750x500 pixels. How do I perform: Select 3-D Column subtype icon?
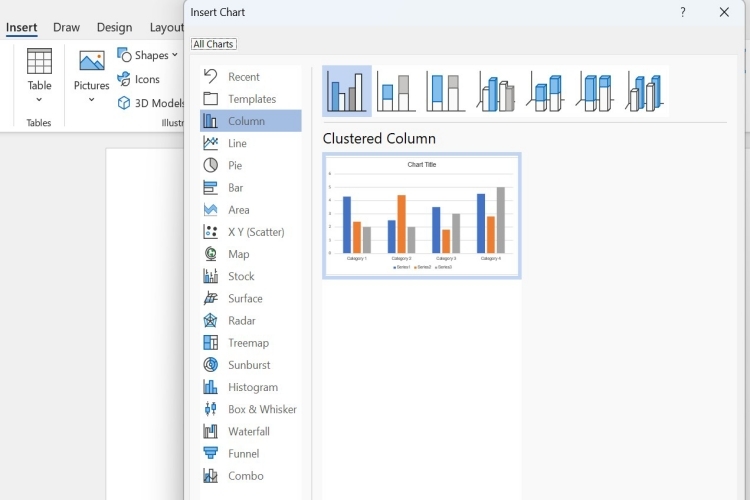click(645, 91)
